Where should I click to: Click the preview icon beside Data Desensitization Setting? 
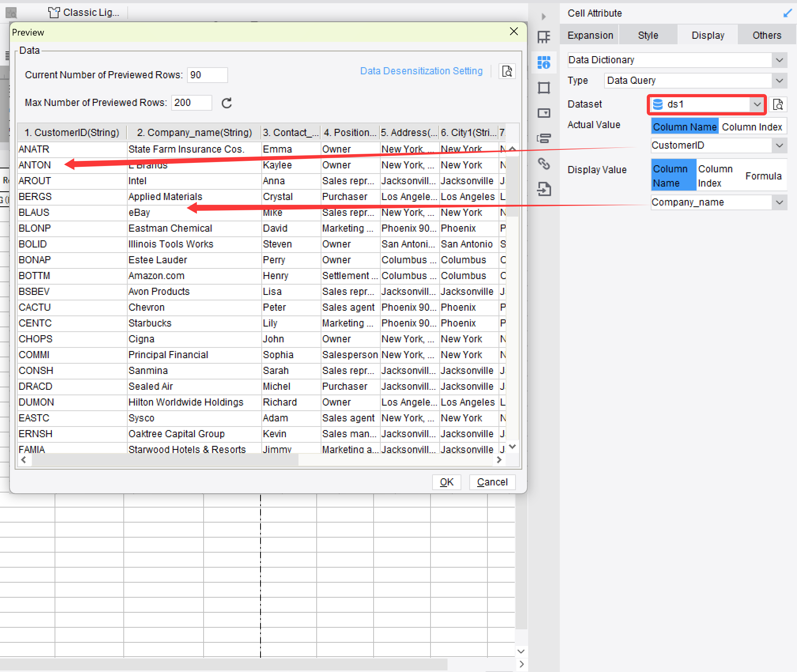[507, 71]
